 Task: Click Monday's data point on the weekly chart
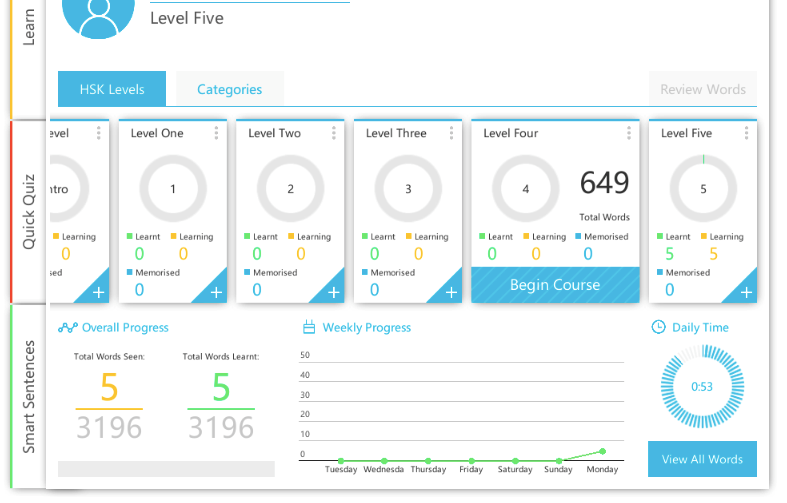pos(602,451)
